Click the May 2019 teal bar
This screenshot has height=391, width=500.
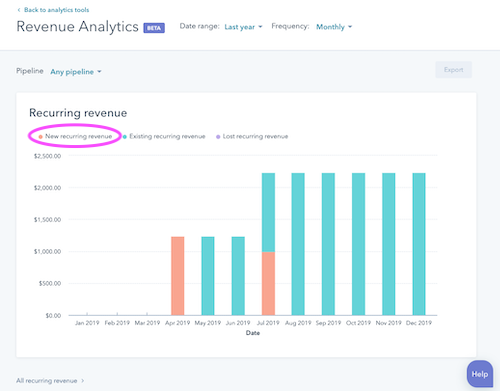pos(208,276)
